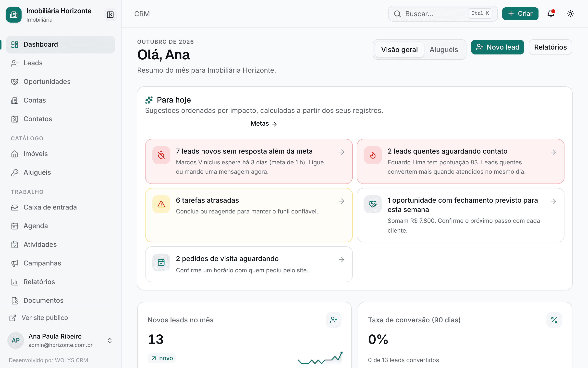Click the Imobiliária Horizonte building logo
The height and width of the screenshot is (368, 588).
point(14,15)
